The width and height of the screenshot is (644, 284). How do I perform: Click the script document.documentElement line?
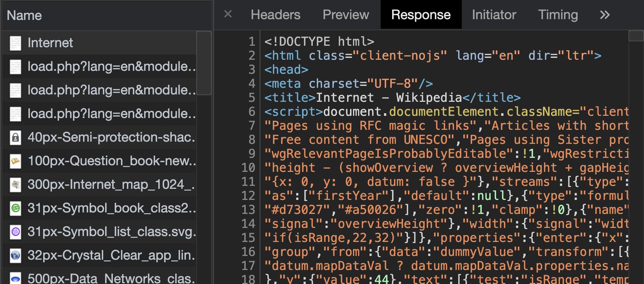[x=446, y=111]
